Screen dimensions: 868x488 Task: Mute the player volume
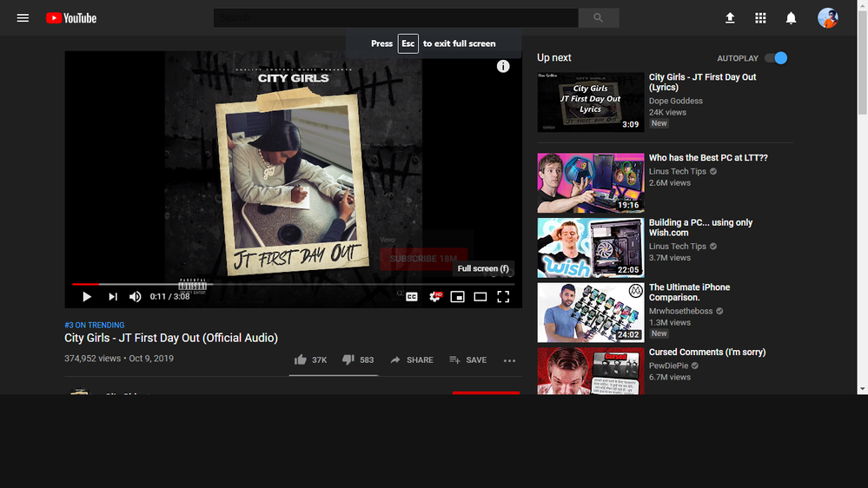tap(135, 297)
